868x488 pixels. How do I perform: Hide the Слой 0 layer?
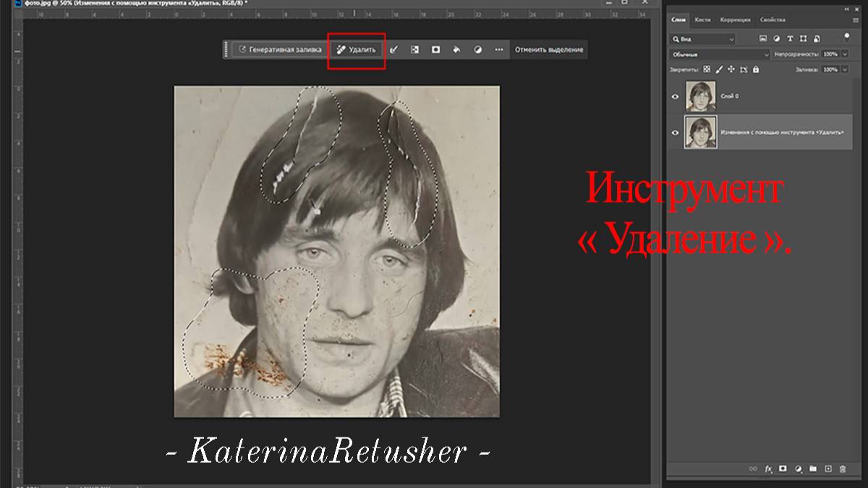click(x=676, y=96)
